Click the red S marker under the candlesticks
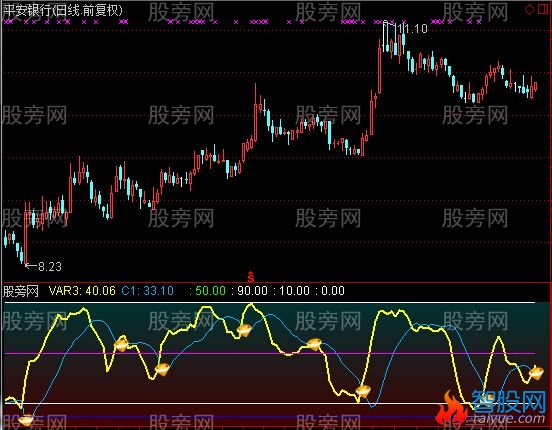 click(251, 277)
